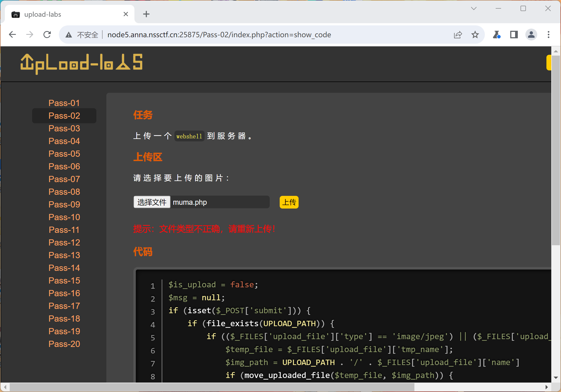Go to Pass-12 level

(x=64, y=243)
